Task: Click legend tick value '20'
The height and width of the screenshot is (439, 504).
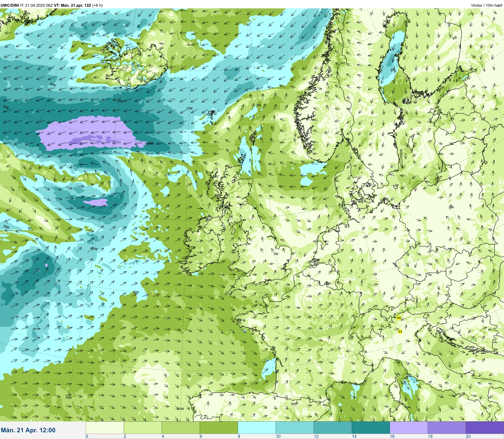Action: tap(468, 436)
